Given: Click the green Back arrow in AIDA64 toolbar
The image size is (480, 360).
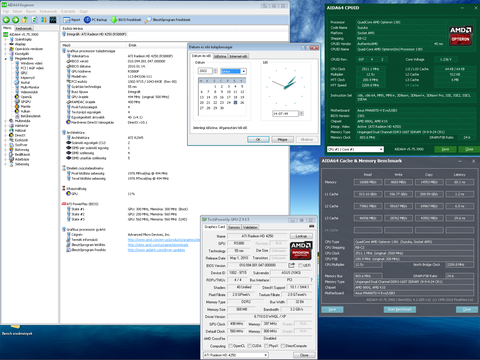Looking at the screenshot, I should point(6,20).
